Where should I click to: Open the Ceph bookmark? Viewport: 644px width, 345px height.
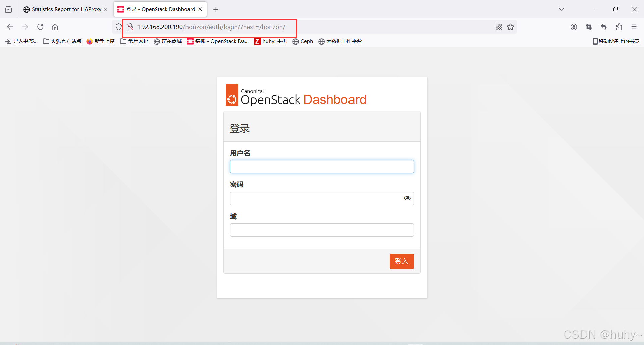click(x=303, y=41)
